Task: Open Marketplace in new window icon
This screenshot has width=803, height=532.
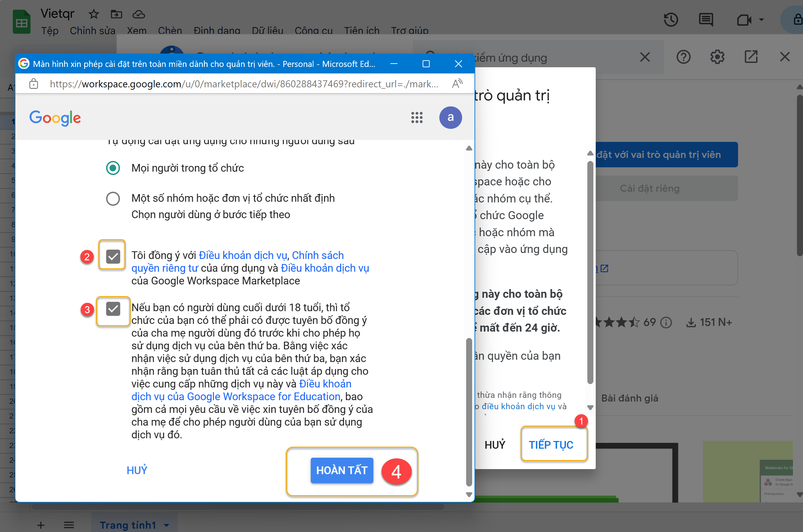Action: (x=751, y=57)
